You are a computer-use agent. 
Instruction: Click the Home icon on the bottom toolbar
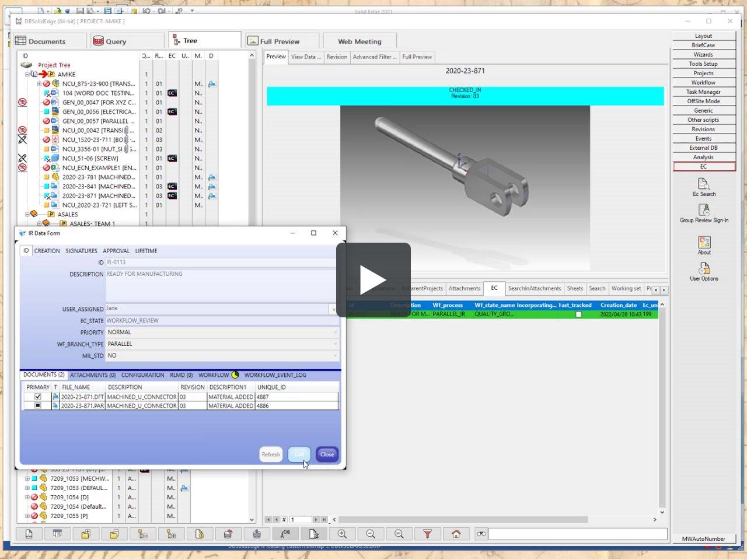tap(456, 534)
